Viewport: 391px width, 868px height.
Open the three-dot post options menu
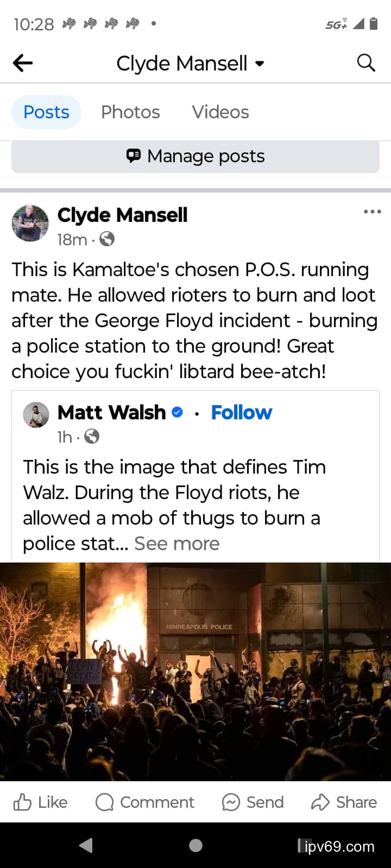(372, 212)
